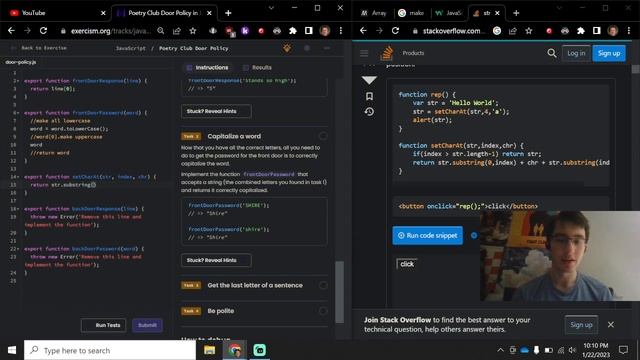The height and width of the screenshot is (360, 640).
Task: Open Extensions puzzle icon in Stack Overflow window
Action: (x=580, y=31)
